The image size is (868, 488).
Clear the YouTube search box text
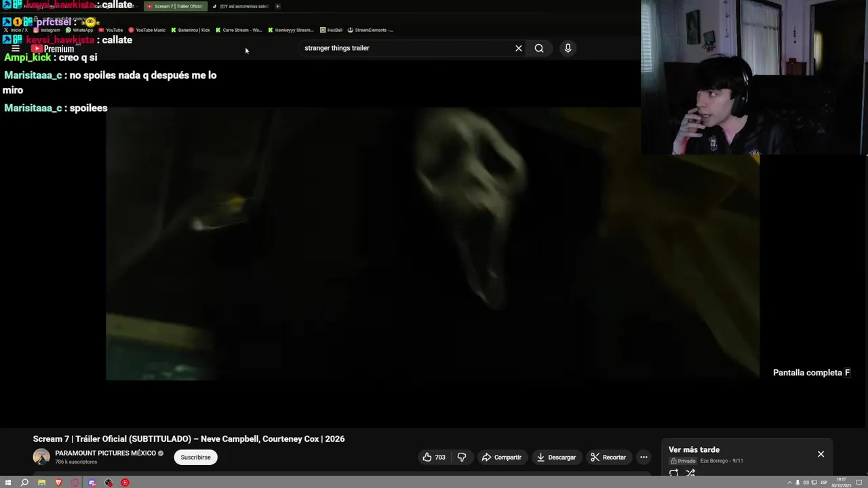[519, 48]
